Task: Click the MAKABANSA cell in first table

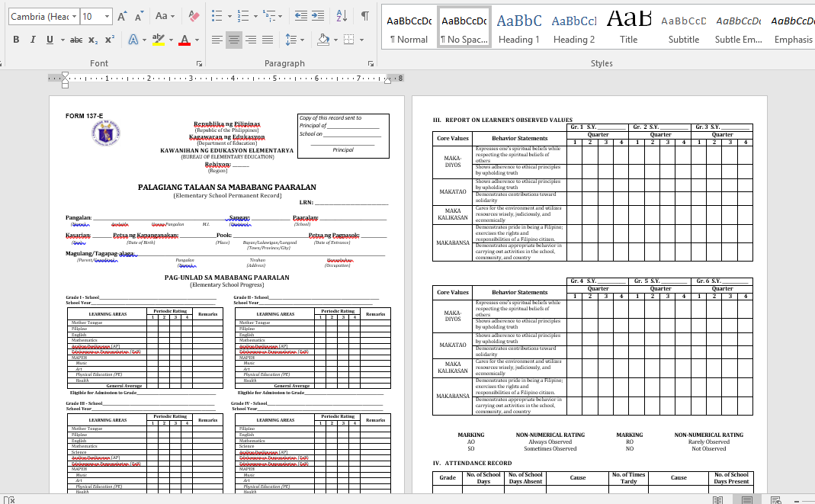Action: [x=453, y=242]
